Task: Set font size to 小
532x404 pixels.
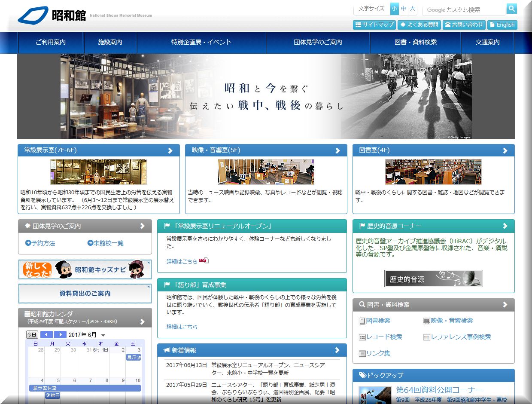Action: [394, 9]
